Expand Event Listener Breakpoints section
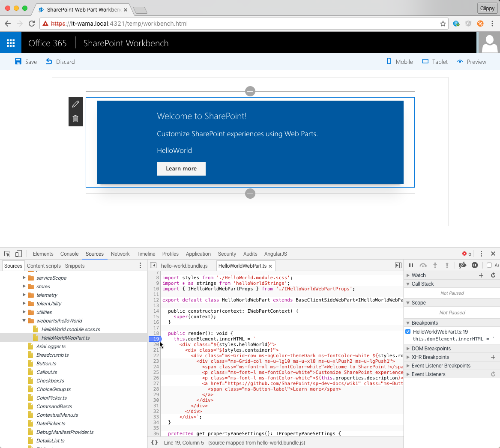500x448 pixels. 408,366
